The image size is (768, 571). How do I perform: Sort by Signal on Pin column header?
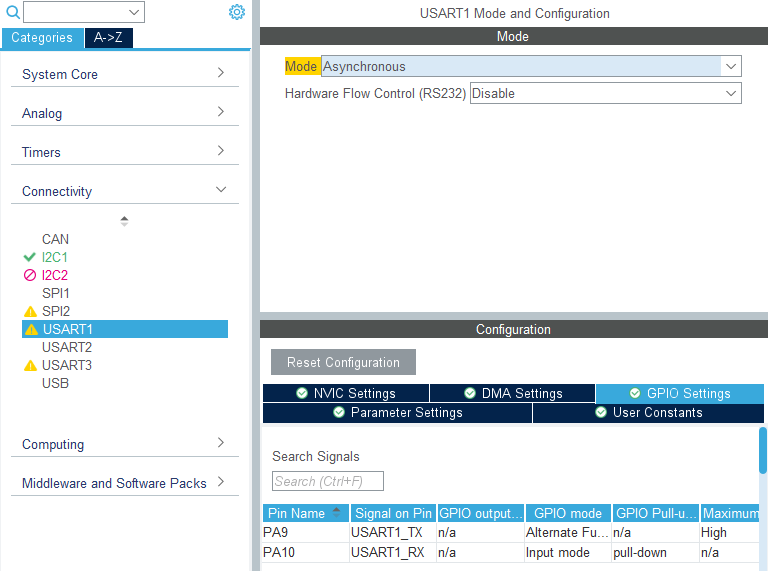[x=393, y=513]
